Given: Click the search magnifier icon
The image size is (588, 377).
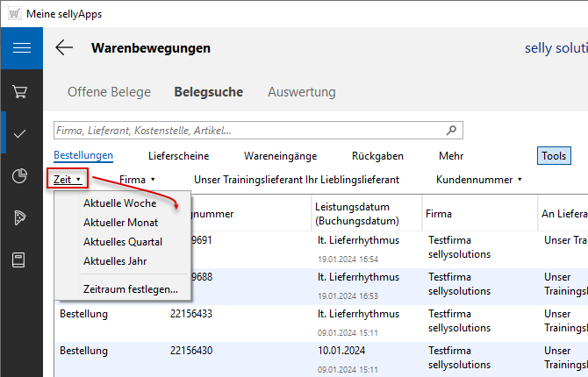Looking at the screenshot, I should [x=451, y=131].
